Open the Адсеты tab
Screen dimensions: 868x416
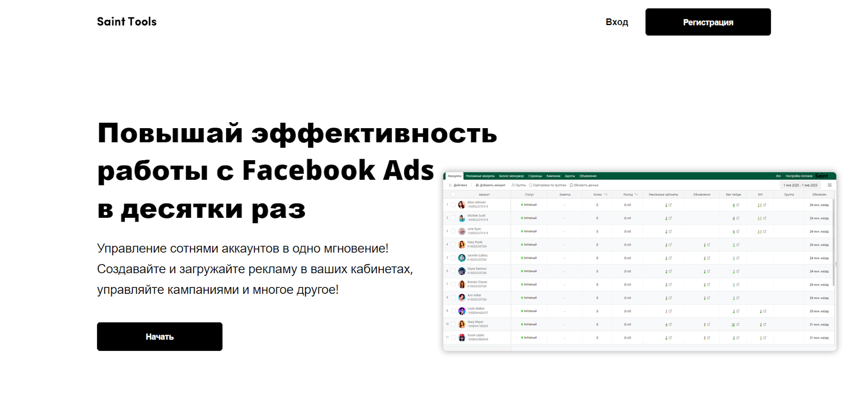tap(570, 176)
